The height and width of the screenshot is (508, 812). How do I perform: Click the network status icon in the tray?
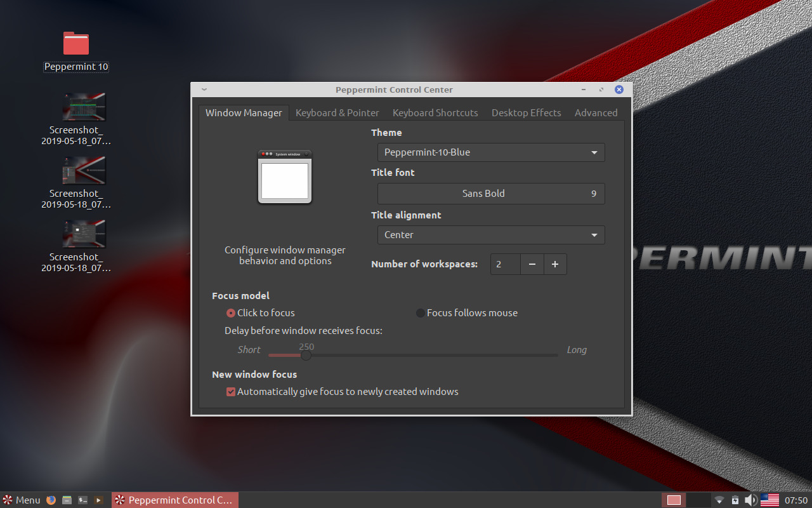point(719,500)
